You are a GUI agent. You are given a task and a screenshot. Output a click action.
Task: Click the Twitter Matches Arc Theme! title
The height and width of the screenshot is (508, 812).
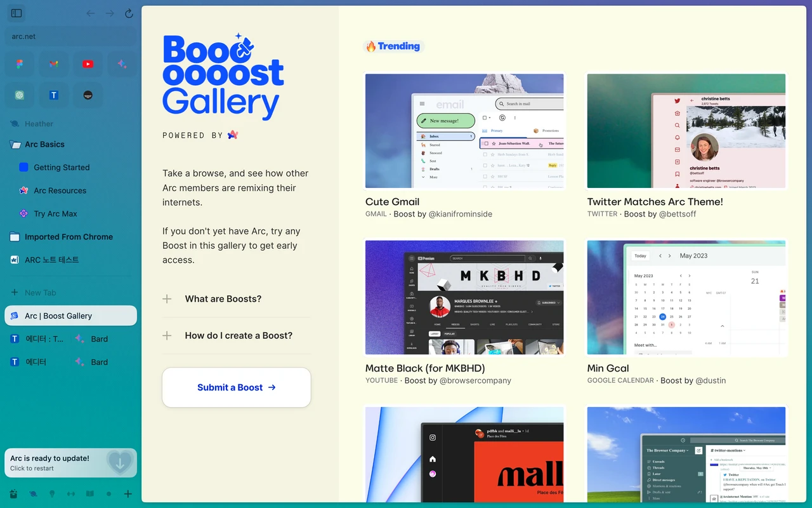655,202
